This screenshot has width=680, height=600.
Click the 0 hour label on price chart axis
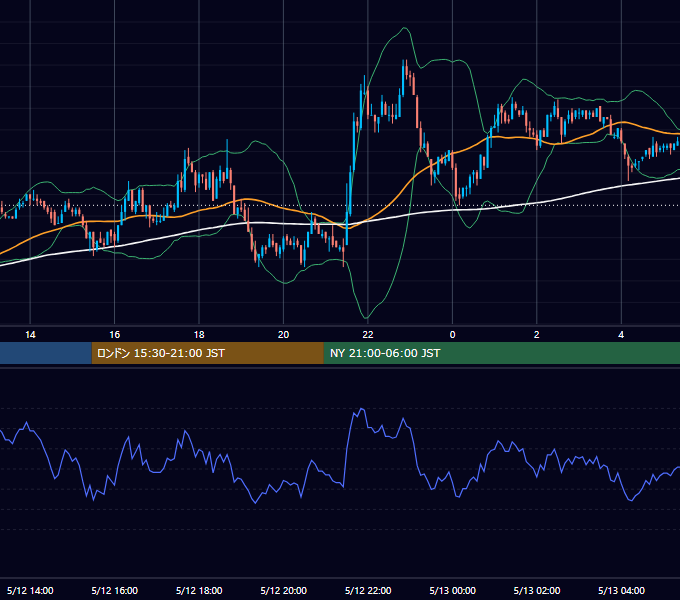point(452,335)
